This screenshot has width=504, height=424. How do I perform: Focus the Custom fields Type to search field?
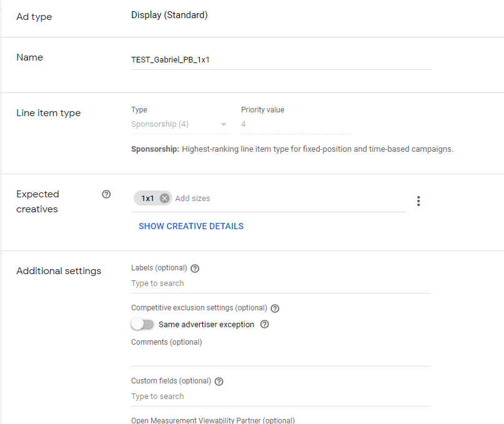click(280, 397)
